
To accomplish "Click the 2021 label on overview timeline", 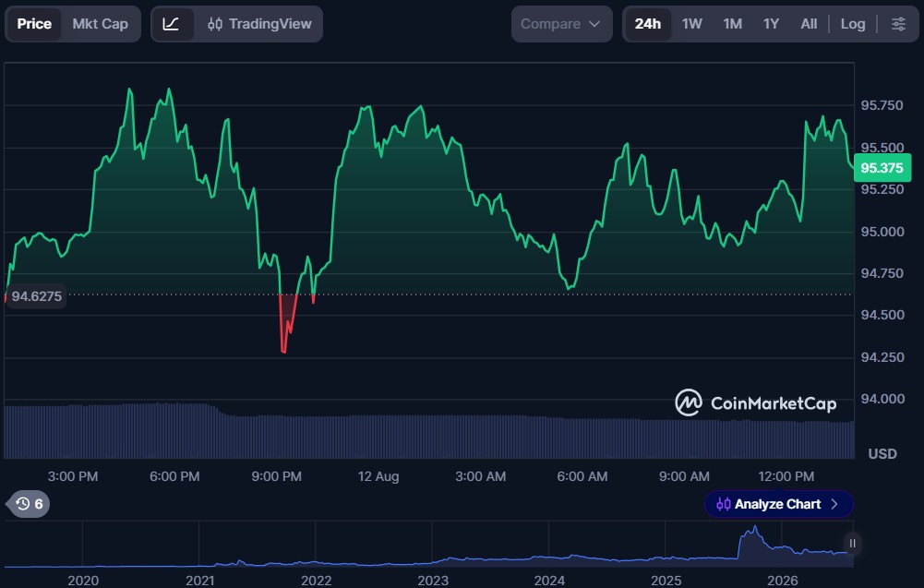I will pyautogui.click(x=200, y=581).
